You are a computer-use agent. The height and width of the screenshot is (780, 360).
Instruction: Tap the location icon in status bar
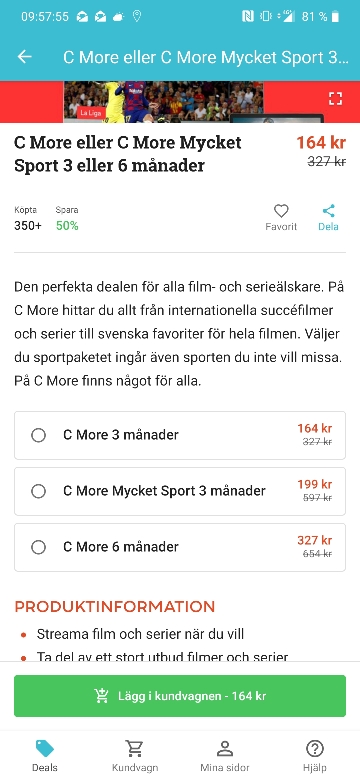pos(137,16)
